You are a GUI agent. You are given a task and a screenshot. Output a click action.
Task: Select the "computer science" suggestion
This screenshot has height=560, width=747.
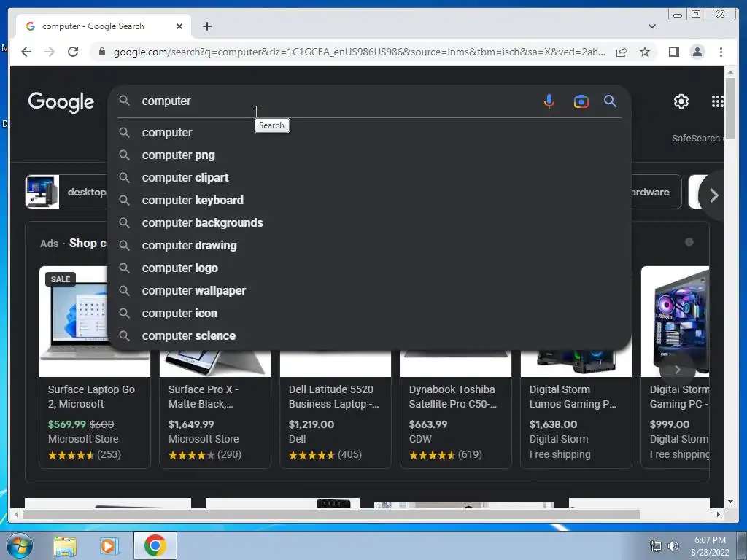[370, 336]
